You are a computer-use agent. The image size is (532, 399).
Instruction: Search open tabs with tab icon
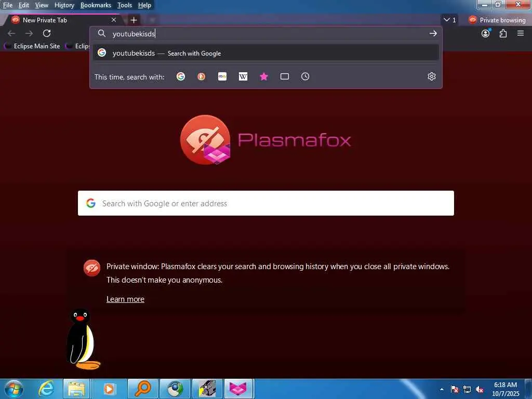pyautogui.click(x=285, y=77)
